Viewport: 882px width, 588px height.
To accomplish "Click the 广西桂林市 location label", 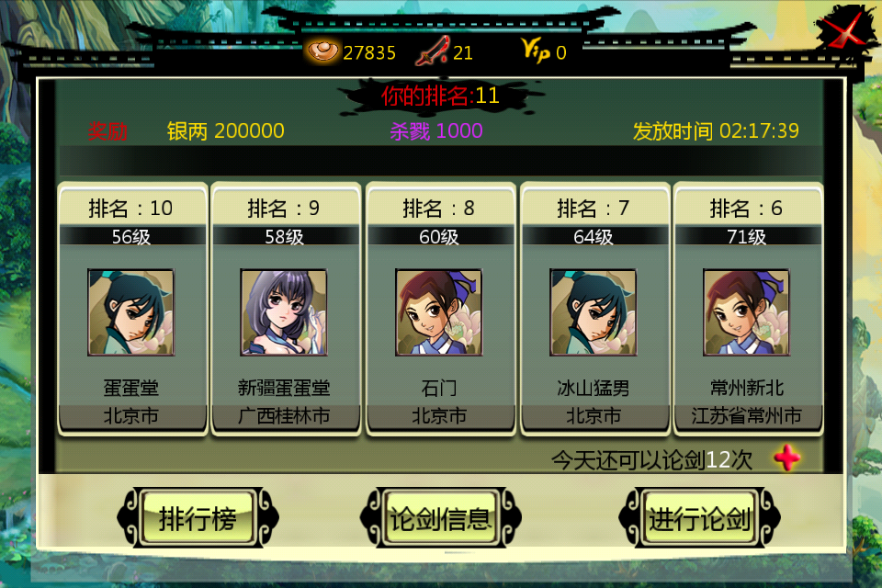I will 284,416.
